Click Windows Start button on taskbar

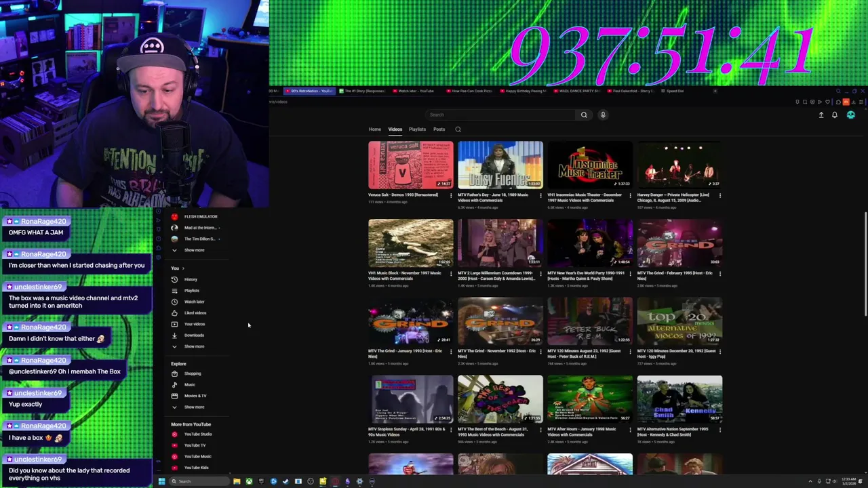161,481
